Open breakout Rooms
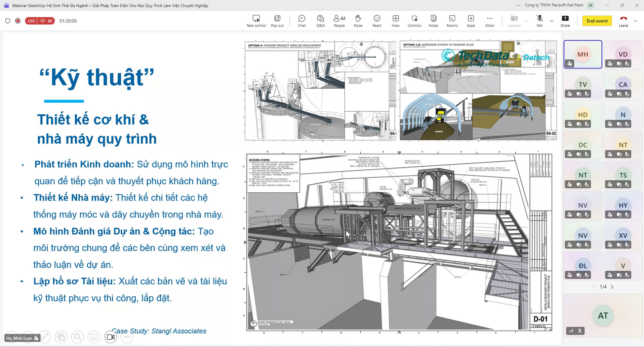644x347 pixels. coord(452,21)
